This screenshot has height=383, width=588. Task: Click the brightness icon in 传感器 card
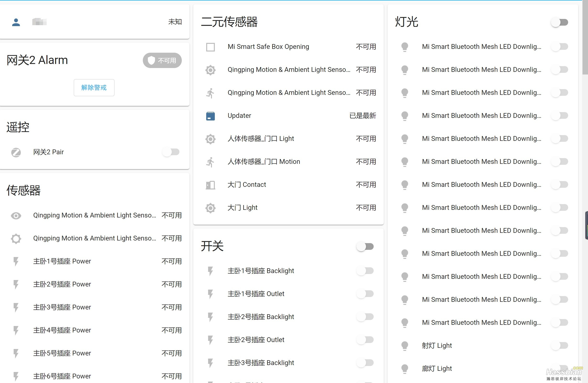[16, 239]
